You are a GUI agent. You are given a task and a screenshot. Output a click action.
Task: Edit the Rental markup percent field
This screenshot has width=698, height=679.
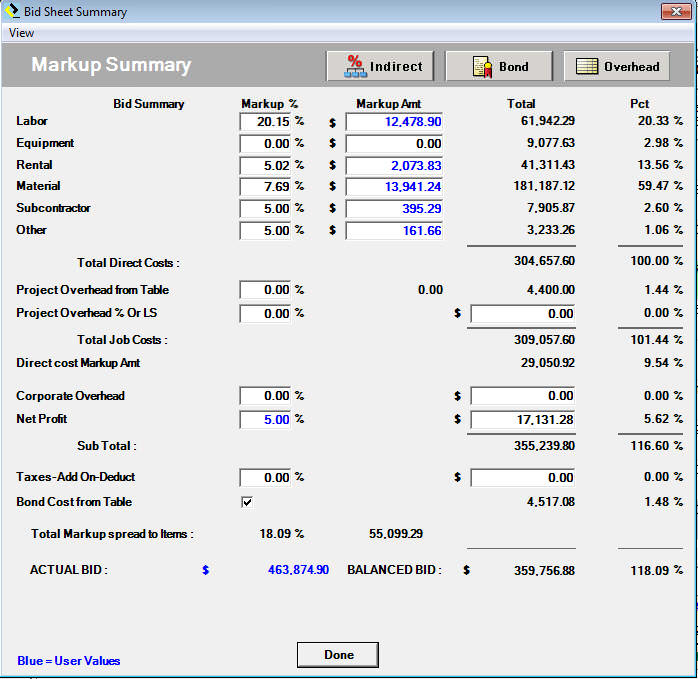[265, 165]
